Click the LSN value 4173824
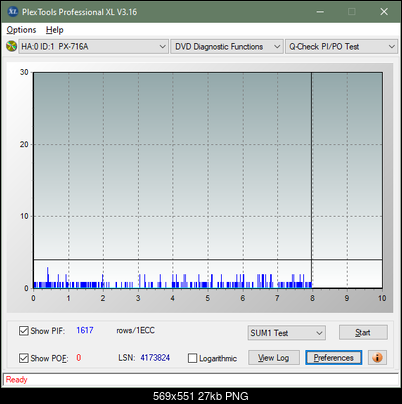This screenshot has width=402, height=404. [x=155, y=358]
